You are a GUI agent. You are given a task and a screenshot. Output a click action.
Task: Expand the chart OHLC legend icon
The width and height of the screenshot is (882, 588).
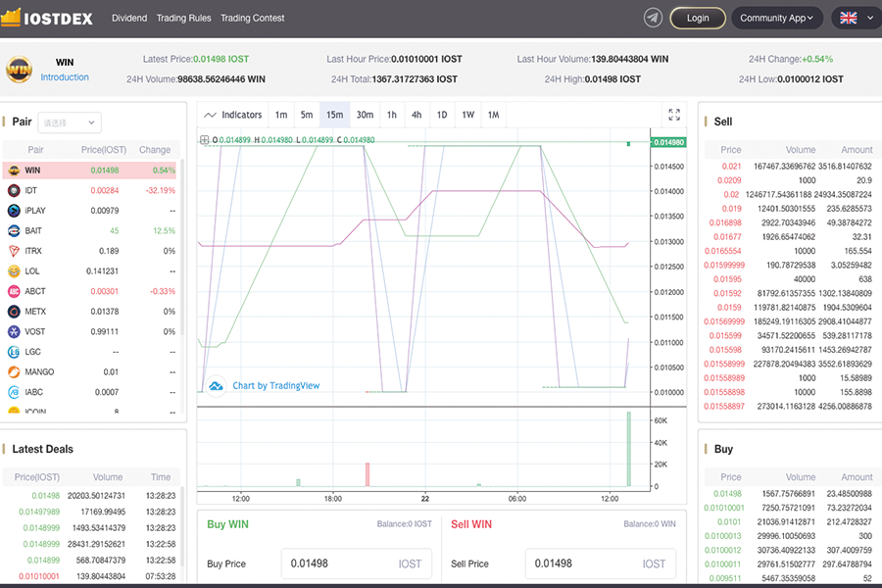[204, 139]
